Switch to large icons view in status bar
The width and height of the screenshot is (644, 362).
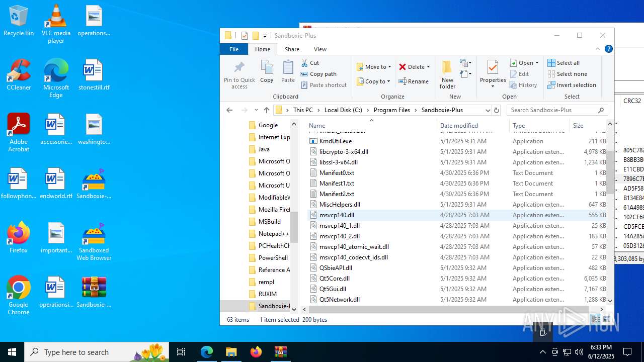click(x=607, y=319)
